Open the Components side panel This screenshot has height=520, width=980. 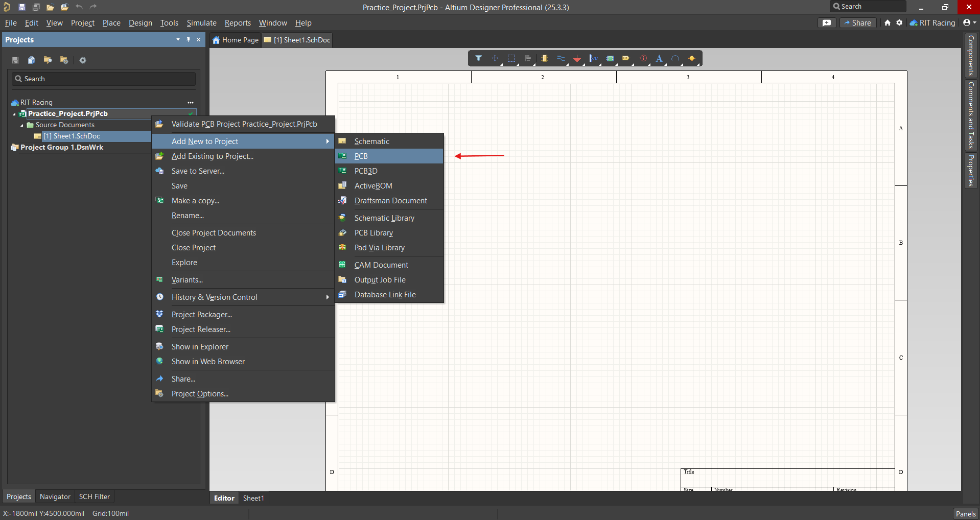click(x=971, y=55)
